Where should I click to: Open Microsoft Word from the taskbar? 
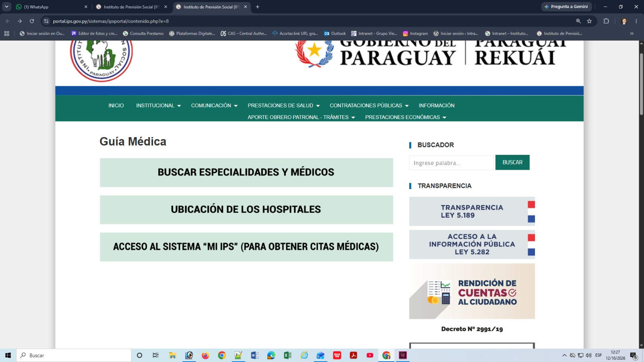pyautogui.click(x=254, y=355)
